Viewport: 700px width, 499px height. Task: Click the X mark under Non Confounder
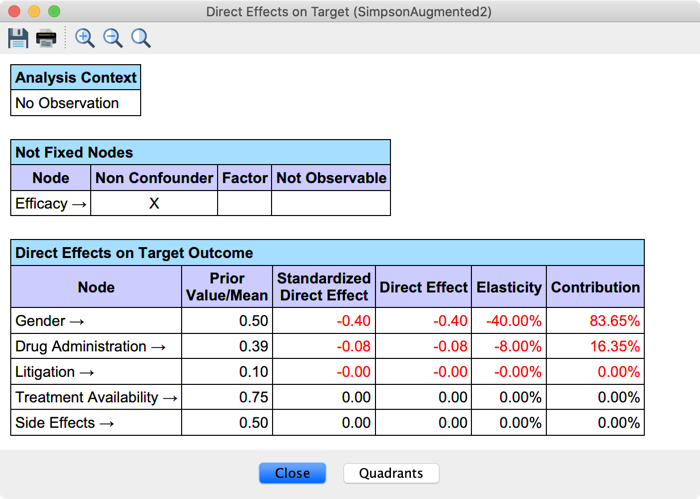click(154, 203)
